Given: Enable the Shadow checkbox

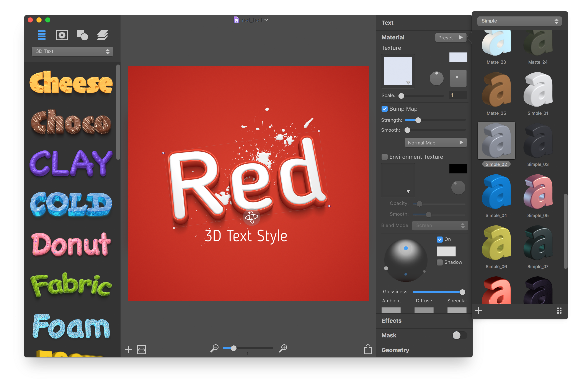Looking at the screenshot, I should (439, 262).
